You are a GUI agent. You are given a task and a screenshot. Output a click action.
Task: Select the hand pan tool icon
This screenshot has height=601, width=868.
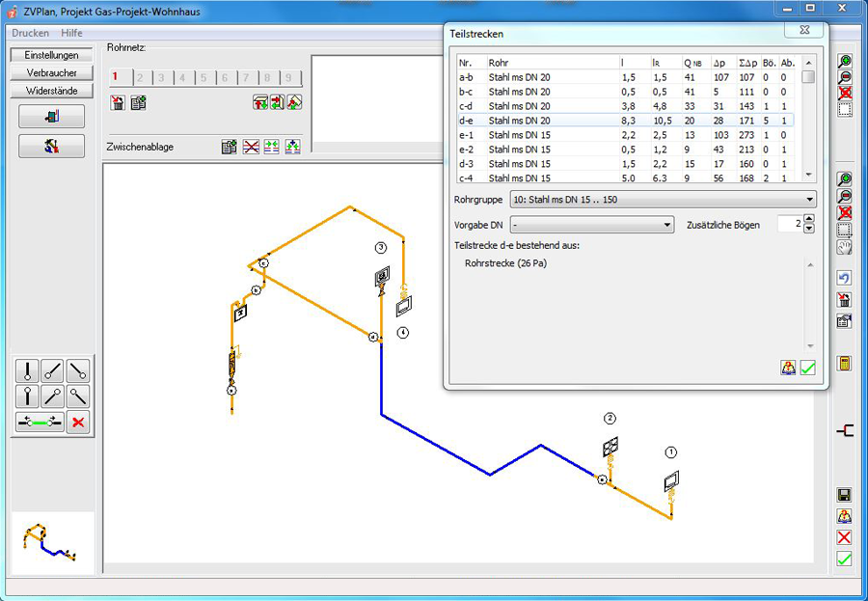844,247
